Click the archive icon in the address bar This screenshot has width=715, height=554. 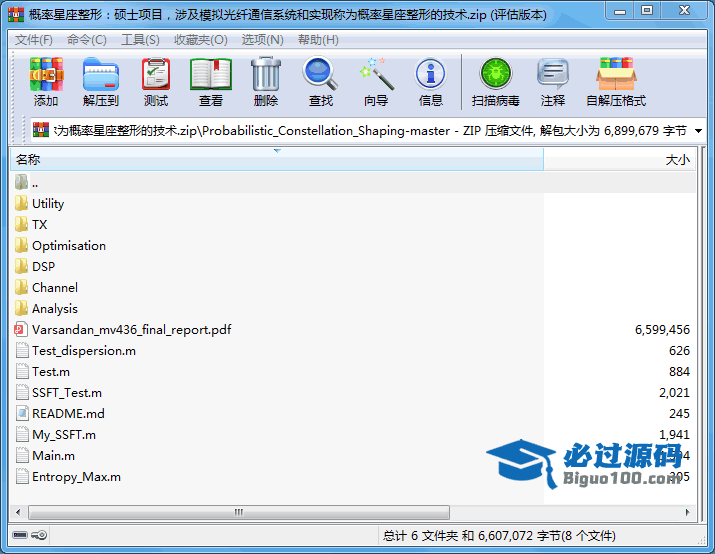(41, 130)
